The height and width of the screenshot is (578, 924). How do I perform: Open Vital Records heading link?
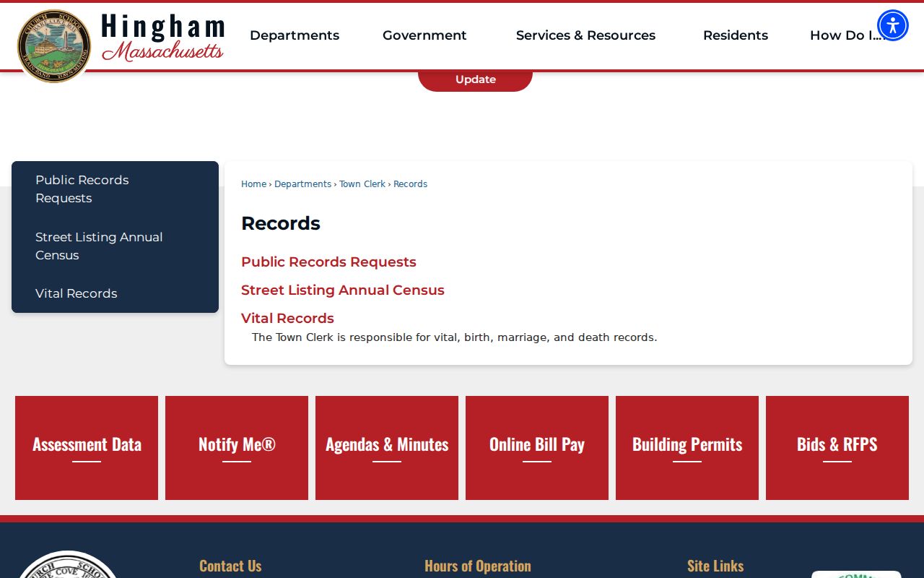click(x=287, y=319)
